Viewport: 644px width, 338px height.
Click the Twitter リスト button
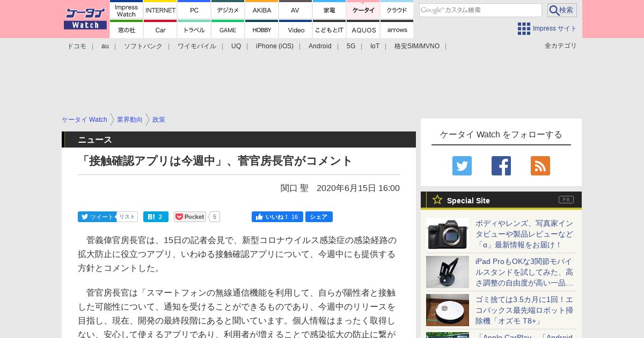click(127, 217)
